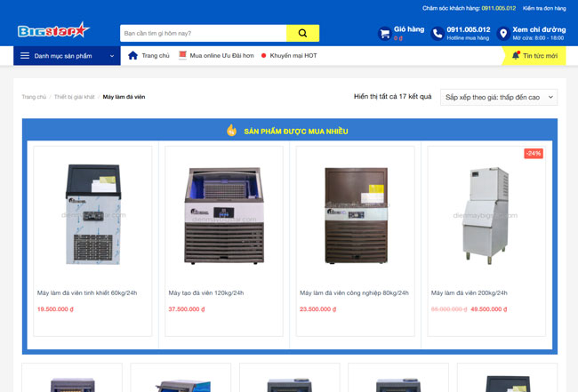Open Mua online Ưu Đãi hơn menu

(221, 56)
